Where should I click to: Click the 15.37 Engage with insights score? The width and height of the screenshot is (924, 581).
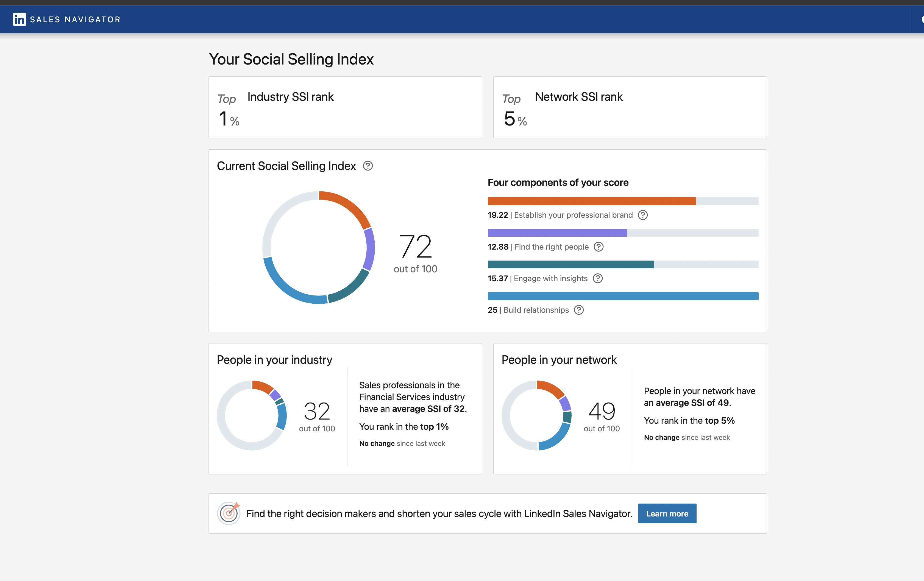498,278
